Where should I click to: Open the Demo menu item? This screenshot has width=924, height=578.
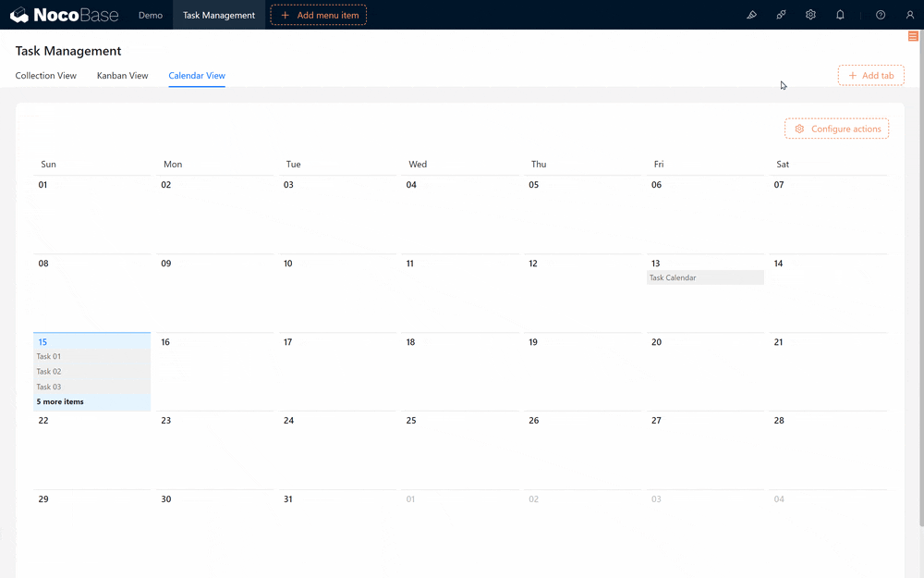[151, 15]
